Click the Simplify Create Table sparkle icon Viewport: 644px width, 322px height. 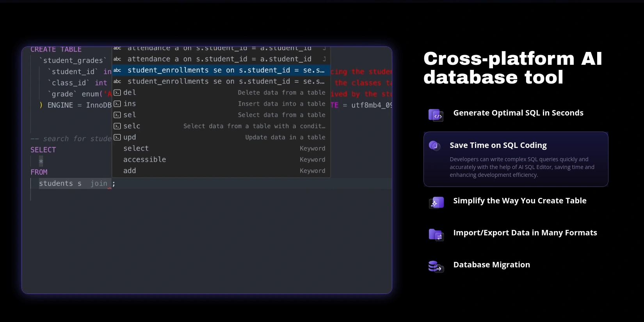[436, 203]
